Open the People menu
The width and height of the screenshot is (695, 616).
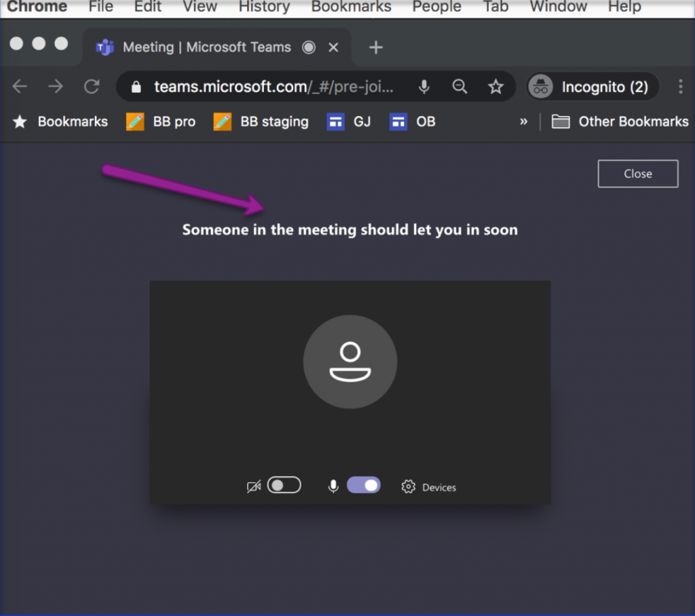(436, 7)
